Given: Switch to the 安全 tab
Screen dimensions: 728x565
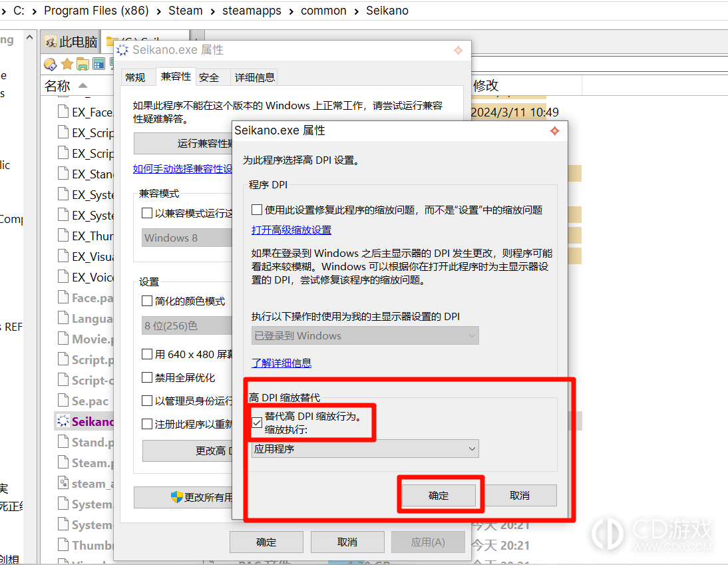Looking at the screenshot, I should click(209, 77).
